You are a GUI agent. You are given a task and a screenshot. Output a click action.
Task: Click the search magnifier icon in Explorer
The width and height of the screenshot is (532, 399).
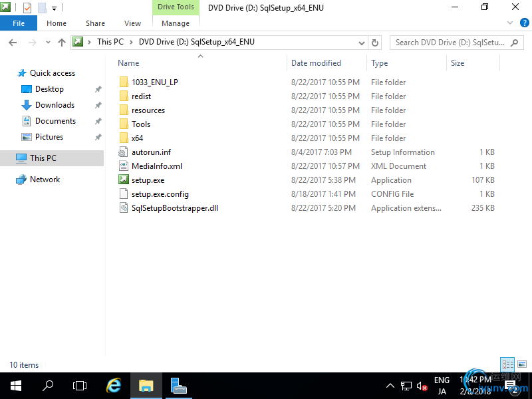click(x=514, y=43)
